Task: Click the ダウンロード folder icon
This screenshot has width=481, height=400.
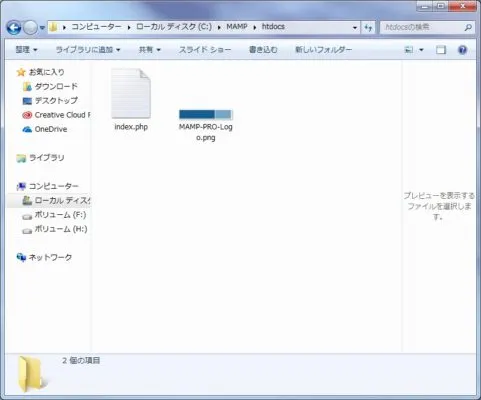Action: click(27, 87)
